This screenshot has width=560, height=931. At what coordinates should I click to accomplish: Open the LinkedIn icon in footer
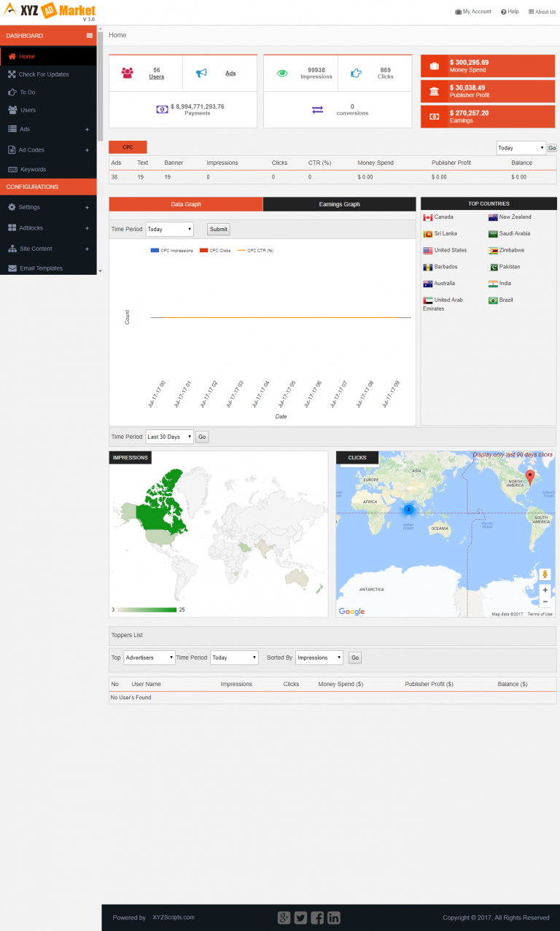pos(333,918)
